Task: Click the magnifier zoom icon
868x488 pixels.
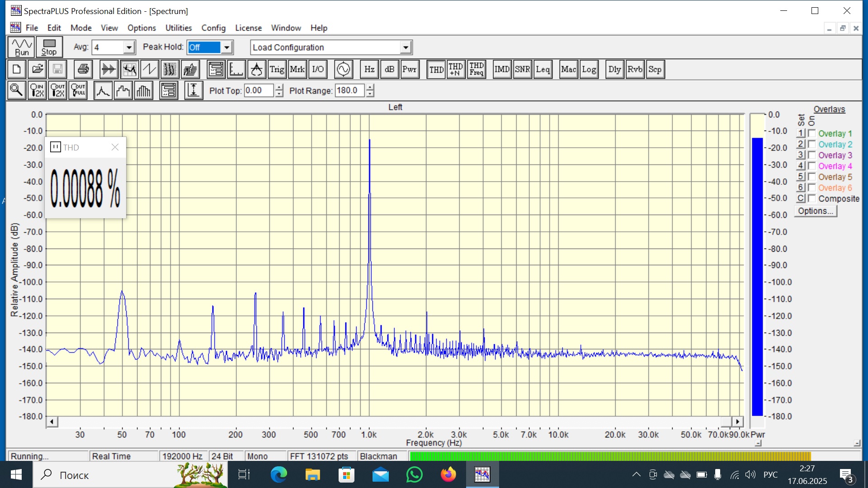Action: pos(16,90)
